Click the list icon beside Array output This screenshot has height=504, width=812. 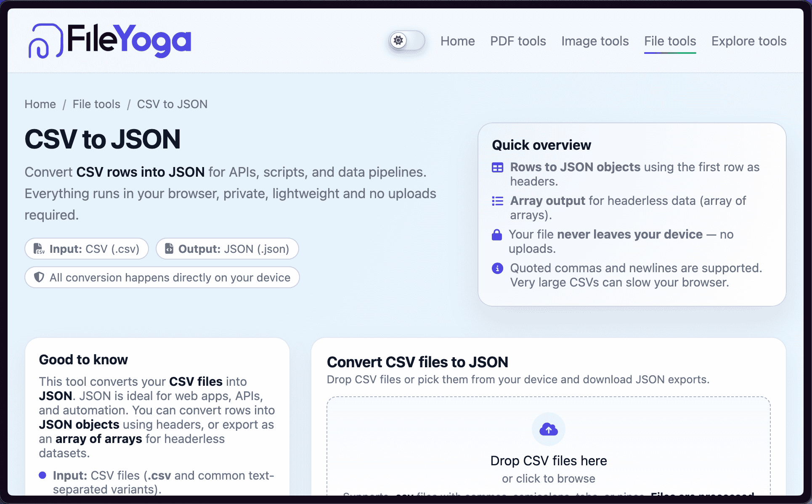pyautogui.click(x=497, y=201)
